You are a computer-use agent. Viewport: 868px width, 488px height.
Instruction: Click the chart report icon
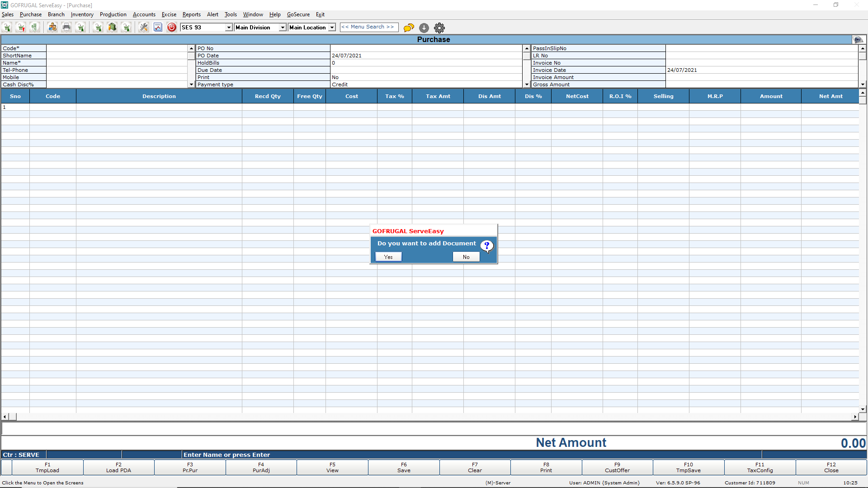pos(158,28)
